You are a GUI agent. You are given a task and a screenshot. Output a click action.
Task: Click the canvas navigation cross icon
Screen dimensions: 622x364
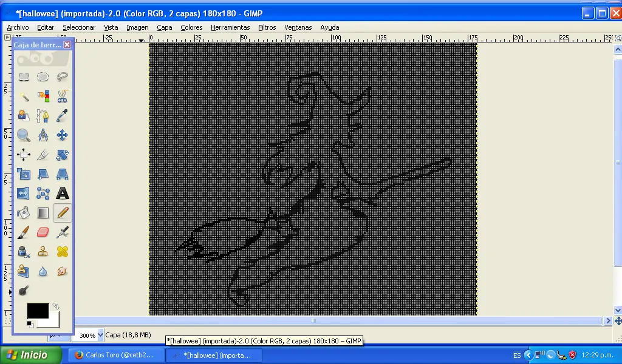(618, 321)
